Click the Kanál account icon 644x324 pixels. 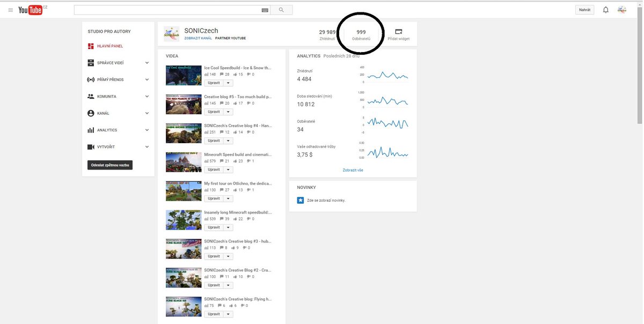(x=91, y=113)
